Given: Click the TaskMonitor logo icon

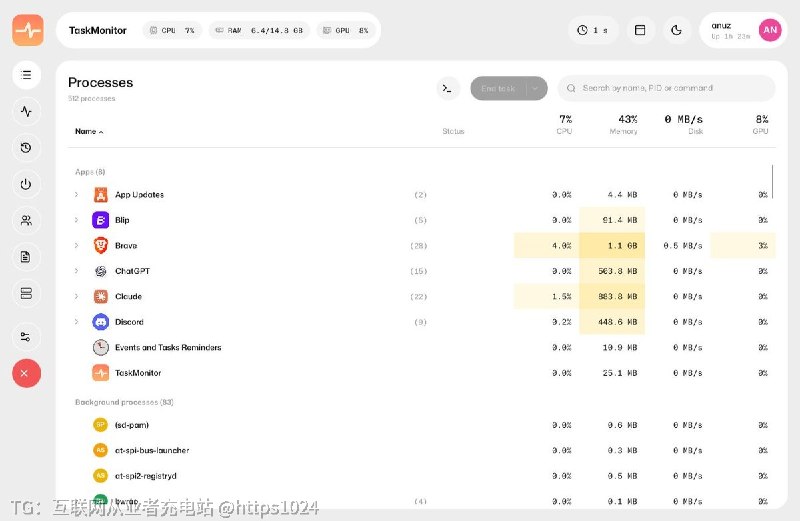Looking at the screenshot, I should tap(28, 30).
